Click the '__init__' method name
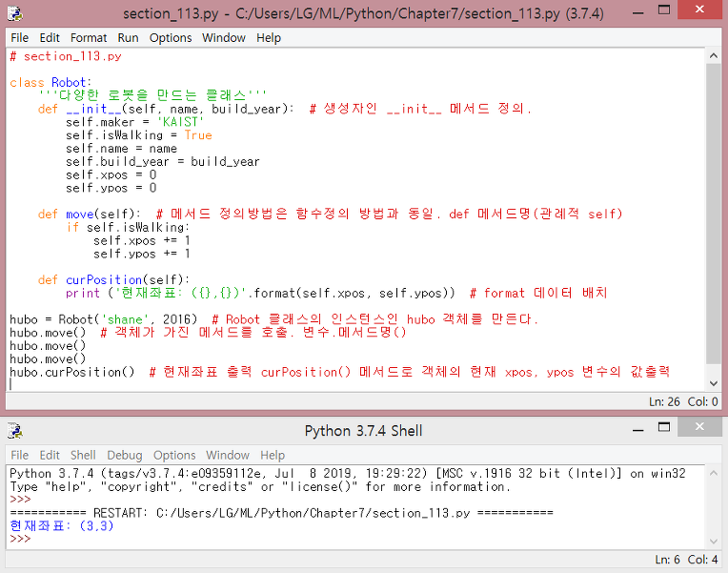The image size is (728, 573). tap(93, 109)
